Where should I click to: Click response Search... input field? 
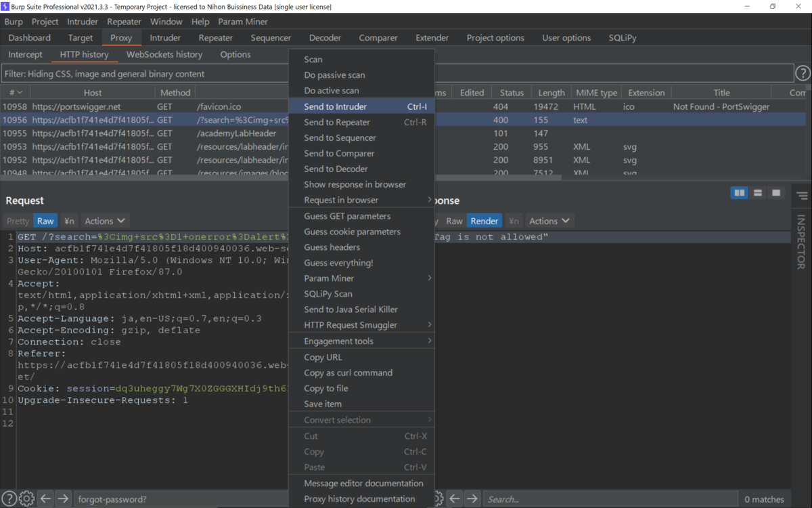click(x=610, y=499)
